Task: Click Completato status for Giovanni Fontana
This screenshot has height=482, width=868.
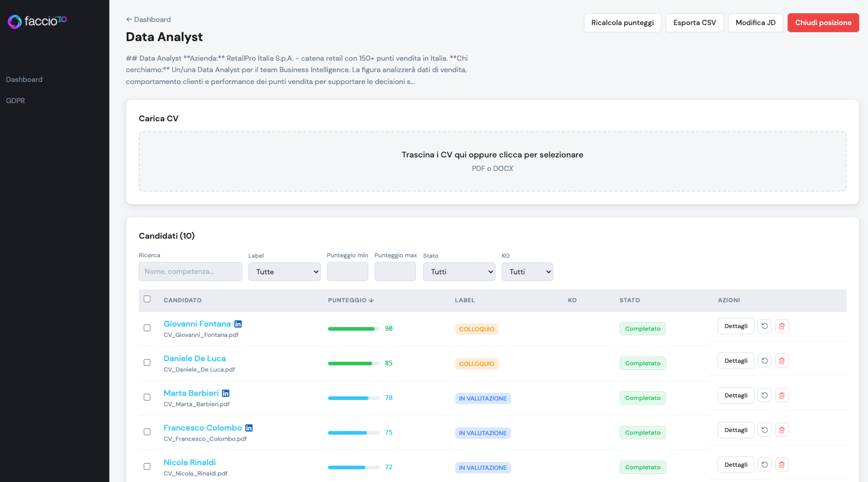Action: pos(643,329)
